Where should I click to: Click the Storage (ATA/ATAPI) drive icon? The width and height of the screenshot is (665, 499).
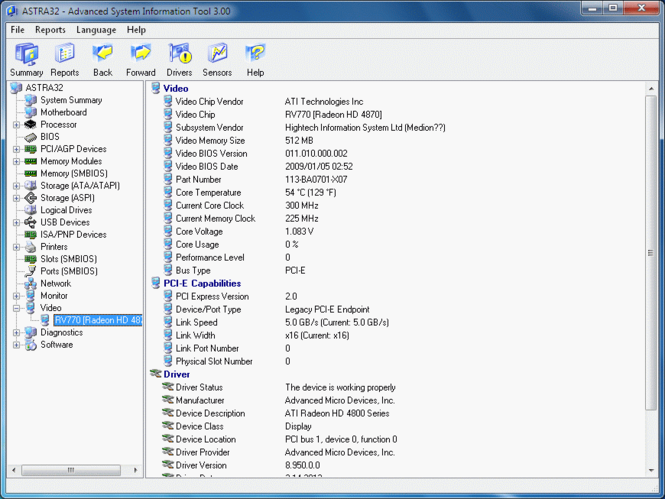click(x=31, y=186)
